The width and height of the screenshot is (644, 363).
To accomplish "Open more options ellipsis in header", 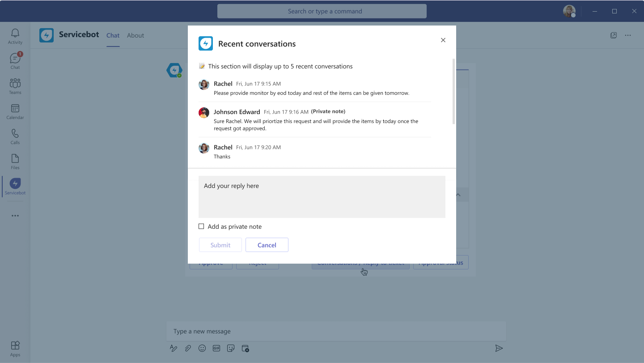I will [628, 35].
